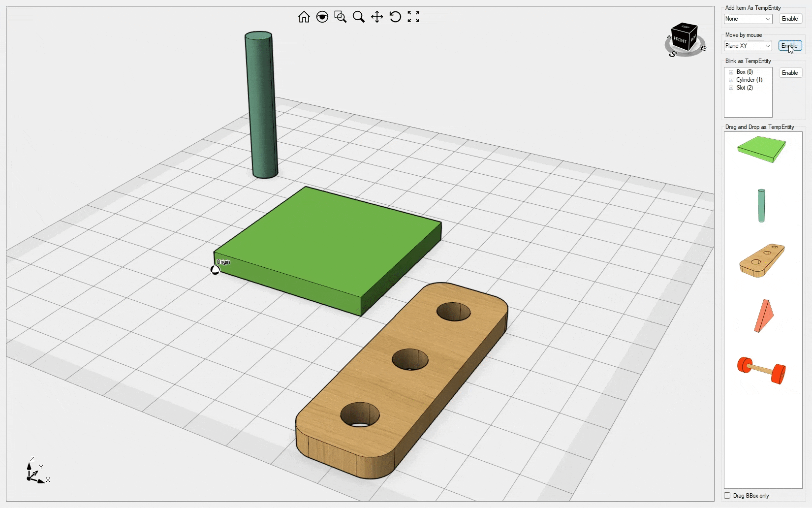
Task: Expand the Slot (2) tree node
Action: tap(731, 88)
